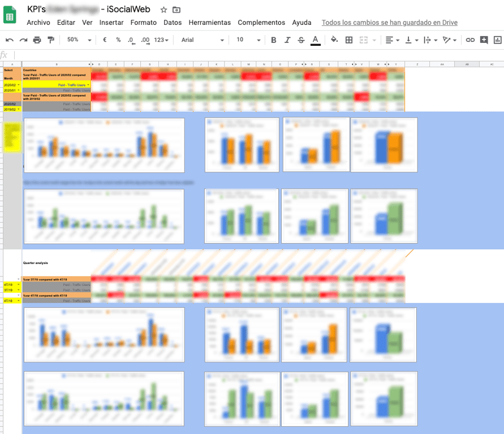Star the spreadsheet as favorite
The image size is (504, 434).
(162, 10)
